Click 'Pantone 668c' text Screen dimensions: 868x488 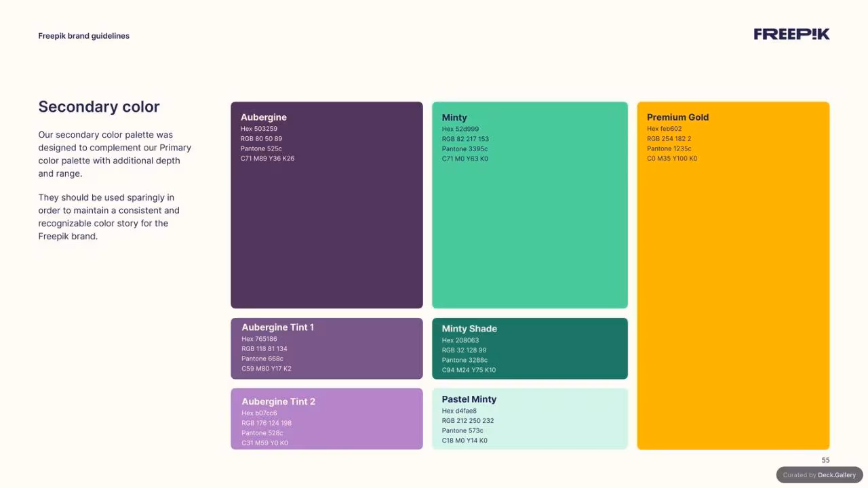262,359
